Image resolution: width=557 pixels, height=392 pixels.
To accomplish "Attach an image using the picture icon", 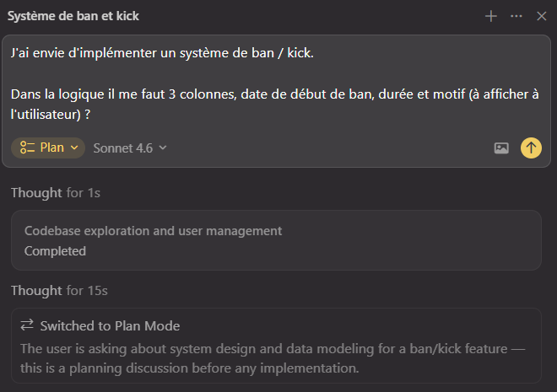I will [x=501, y=148].
